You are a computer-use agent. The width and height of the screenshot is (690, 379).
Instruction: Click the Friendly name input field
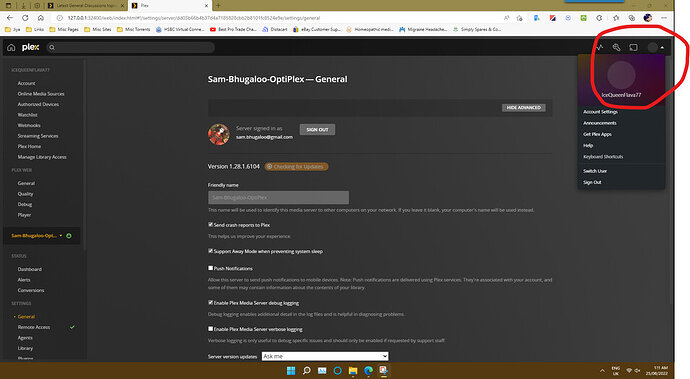279,197
